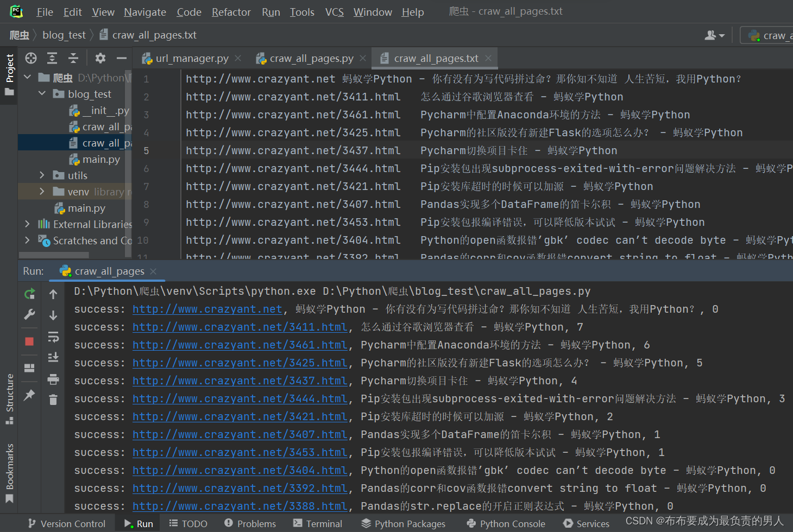Open link www.crazyant.net/3444.html in console

(x=240, y=398)
